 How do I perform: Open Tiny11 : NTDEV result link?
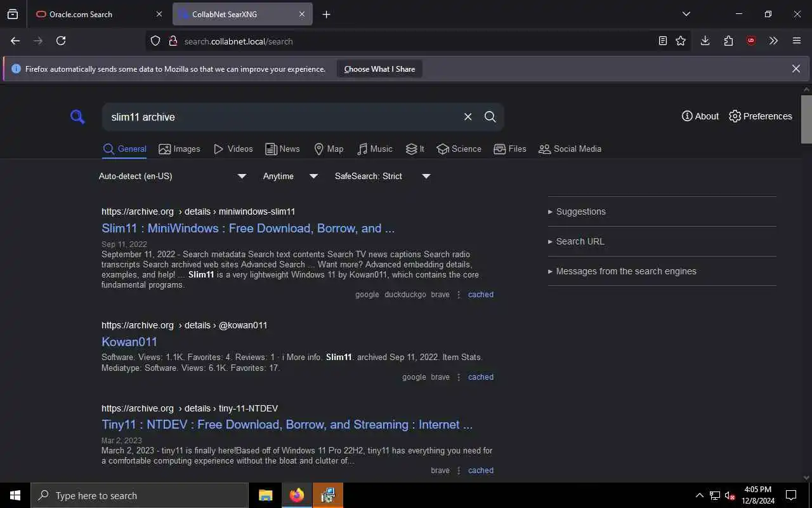coord(287,424)
